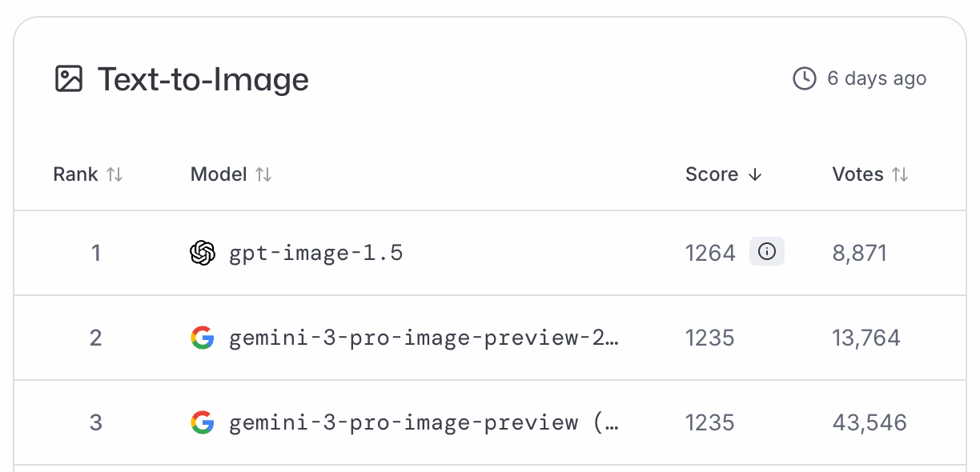Open the gpt-image-1.5 model link

coord(315,254)
